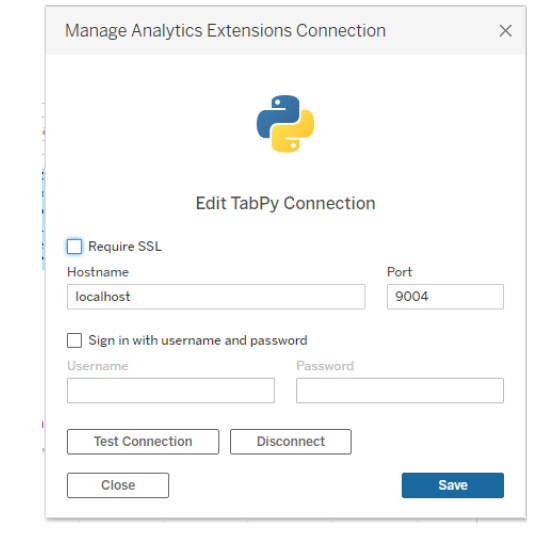Run Test Connection

[143, 442]
